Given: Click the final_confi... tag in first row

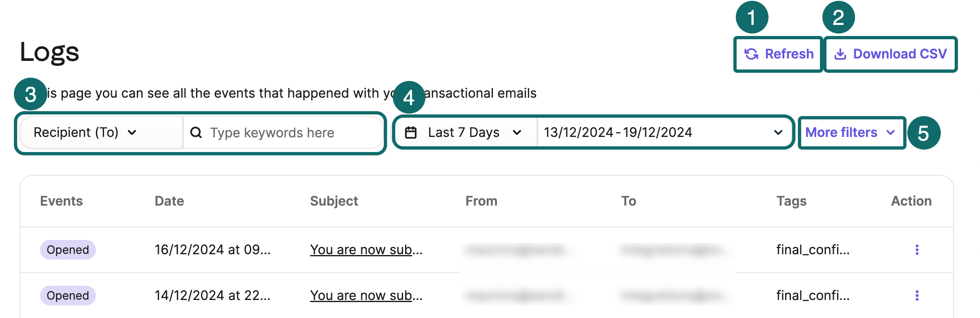Looking at the screenshot, I should point(813,250).
